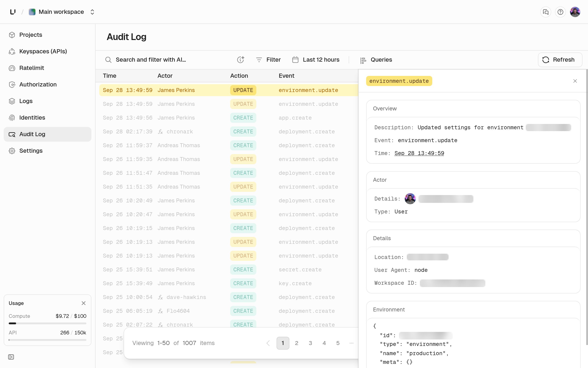Click the Refresh button
Viewport: 588px width, 368px height.
[x=560, y=60]
